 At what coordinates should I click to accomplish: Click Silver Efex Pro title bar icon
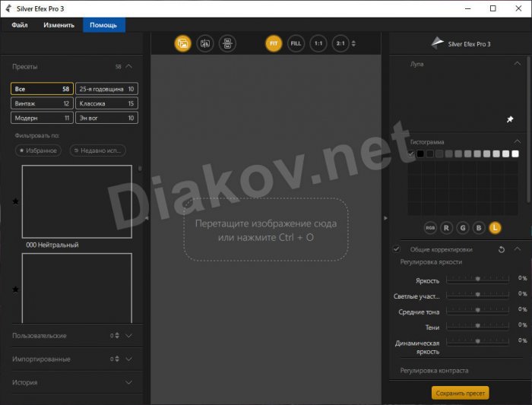click(x=8, y=8)
